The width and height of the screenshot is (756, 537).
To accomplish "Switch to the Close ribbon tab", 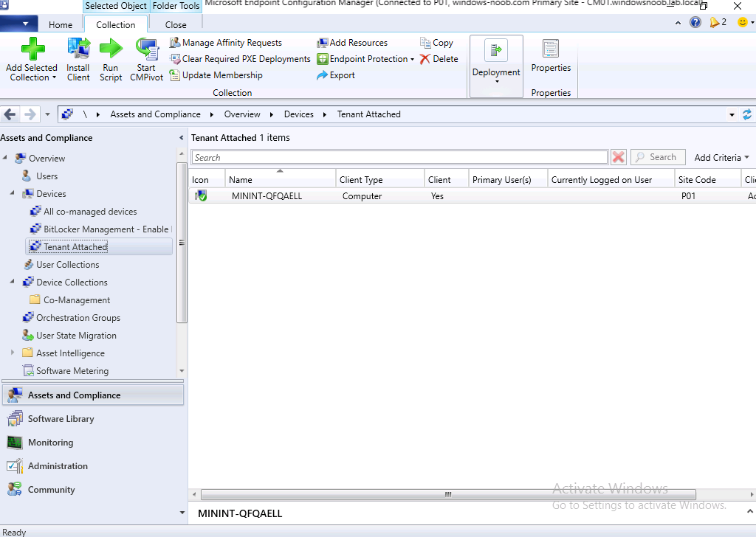I will click(x=176, y=24).
